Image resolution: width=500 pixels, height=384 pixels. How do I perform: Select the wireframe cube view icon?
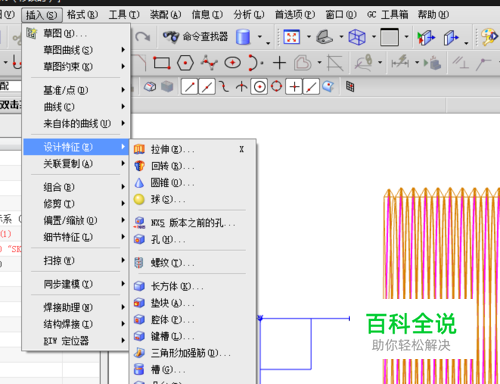pyautogui.click(x=357, y=37)
